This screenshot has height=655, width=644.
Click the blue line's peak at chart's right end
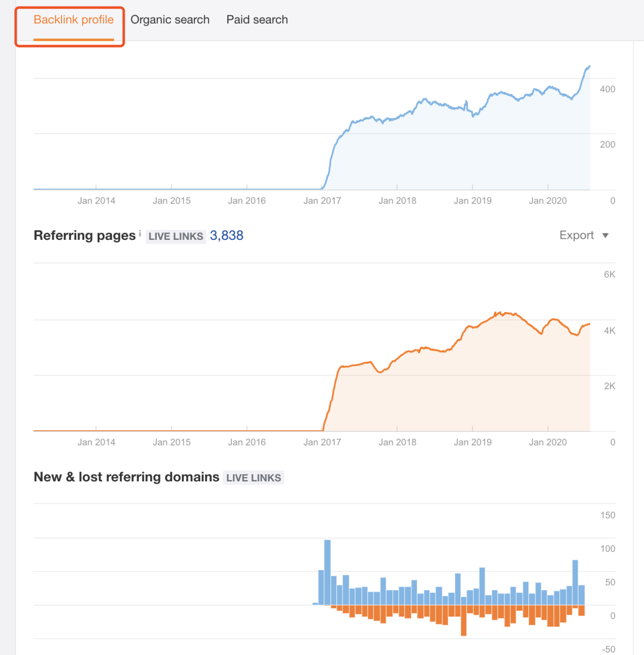pos(589,66)
